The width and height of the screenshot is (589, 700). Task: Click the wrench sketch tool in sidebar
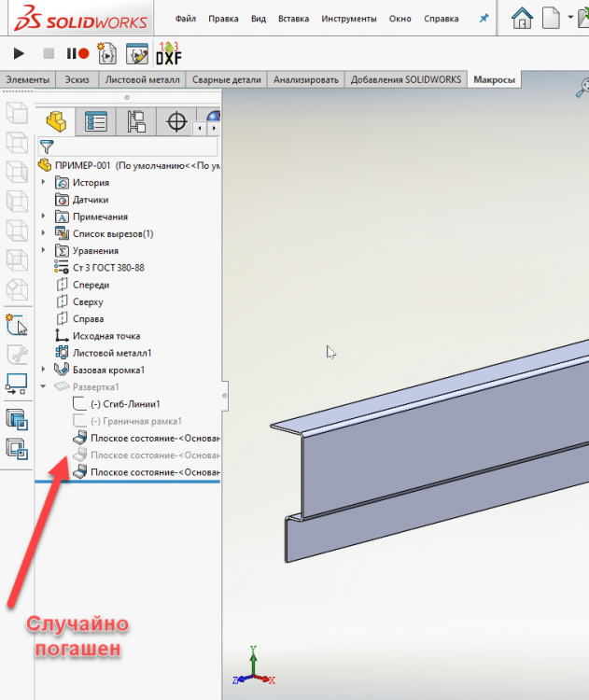point(17,355)
